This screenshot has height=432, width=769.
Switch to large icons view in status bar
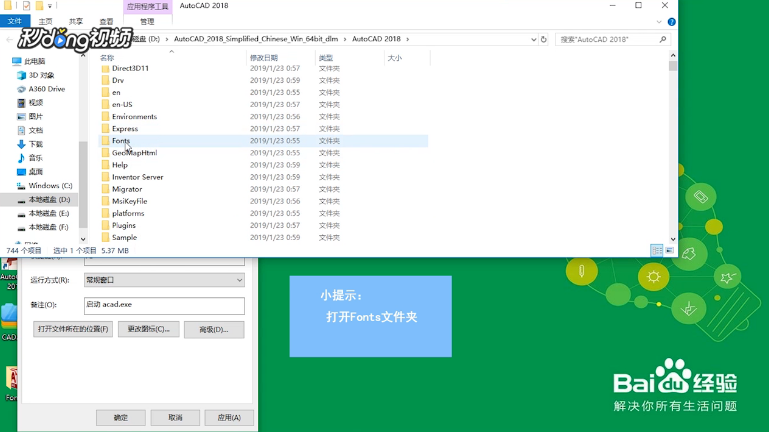point(669,251)
